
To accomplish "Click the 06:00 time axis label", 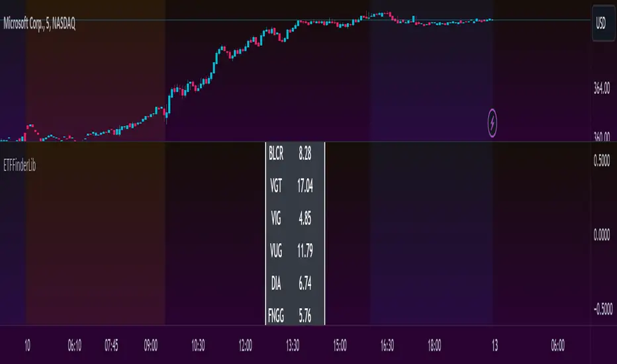I will point(557,345).
